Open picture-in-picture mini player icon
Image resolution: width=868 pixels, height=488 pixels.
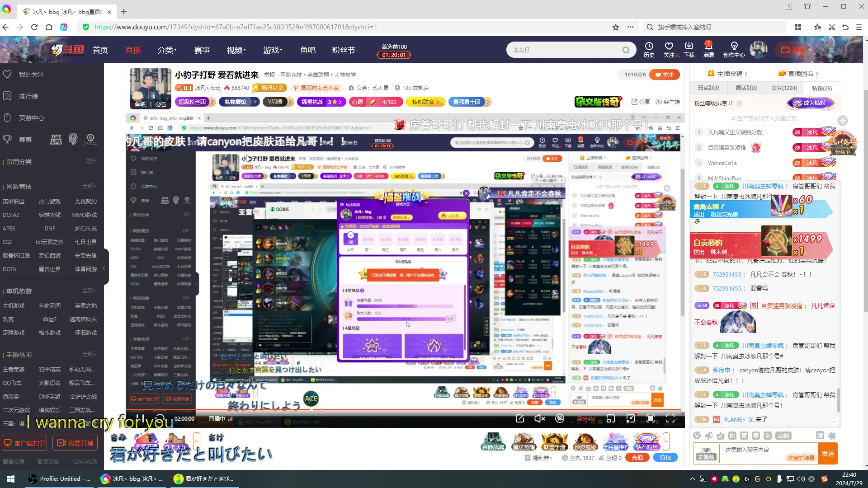(x=611, y=419)
